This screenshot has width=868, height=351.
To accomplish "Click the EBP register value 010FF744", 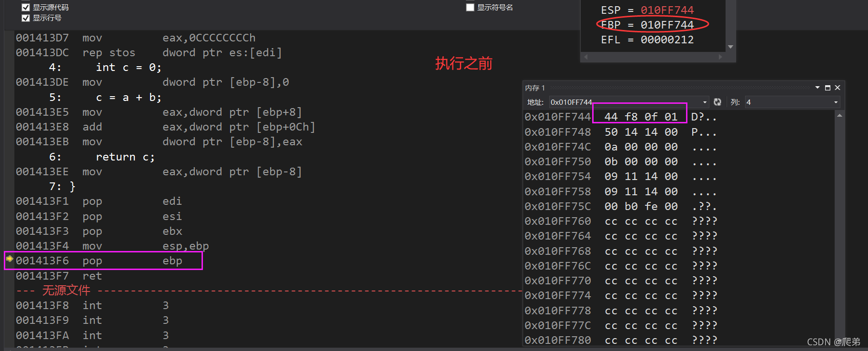I will coord(667,25).
